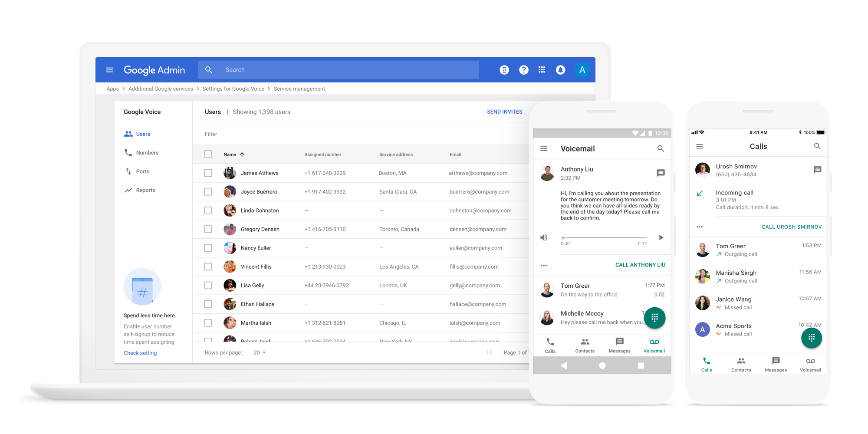The width and height of the screenshot is (868, 434).
Task: Open the dial pad on the Voicemail phone
Action: (x=654, y=318)
